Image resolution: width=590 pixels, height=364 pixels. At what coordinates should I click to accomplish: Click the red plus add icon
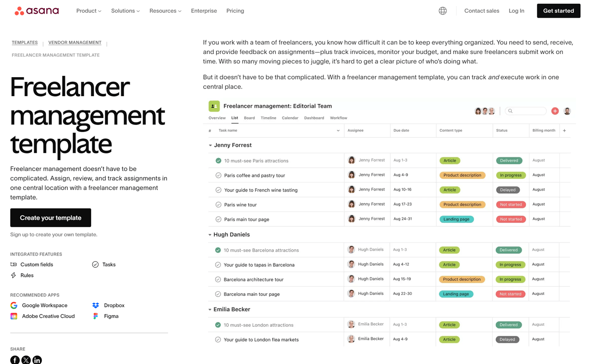point(555,111)
